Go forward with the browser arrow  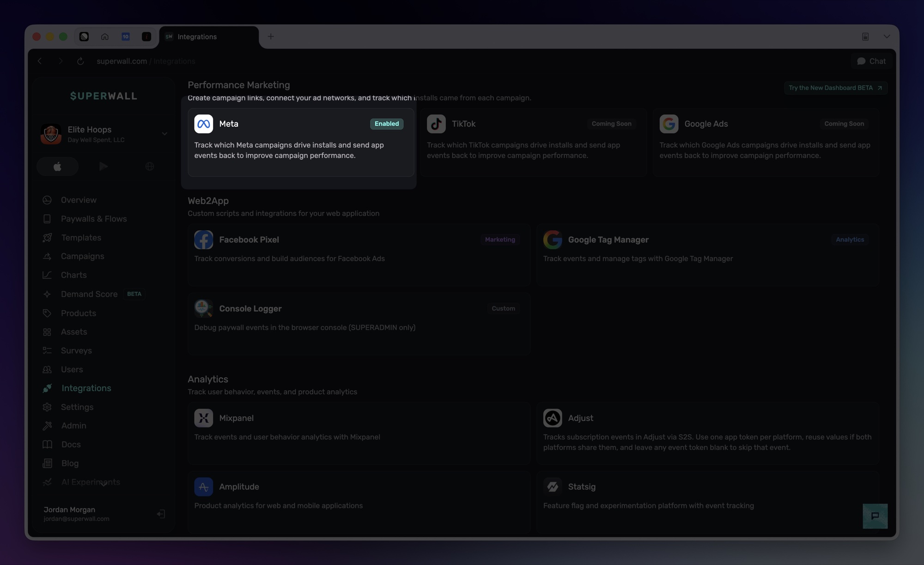coord(60,61)
